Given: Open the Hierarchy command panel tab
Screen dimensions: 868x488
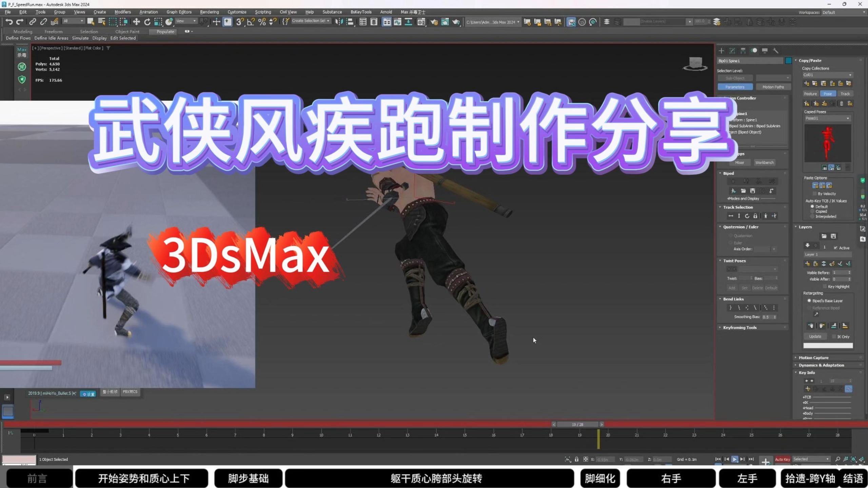Looking at the screenshot, I should [743, 50].
